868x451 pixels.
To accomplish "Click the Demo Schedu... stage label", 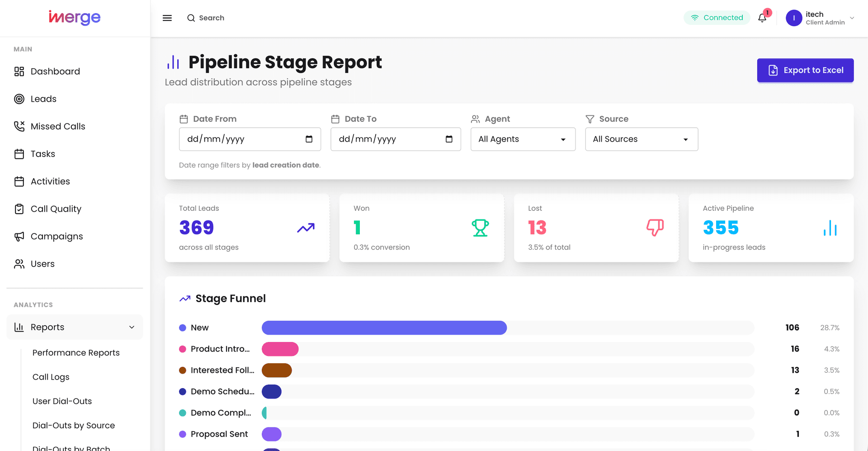I will point(222,391).
